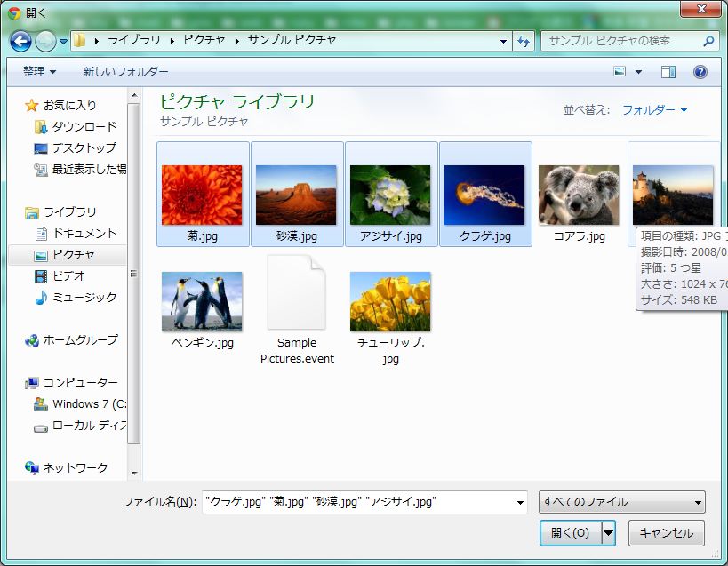Click breadcrumb arrow after ピクチャ
Viewport: 728px width, 566px height.
click(236, 41)
